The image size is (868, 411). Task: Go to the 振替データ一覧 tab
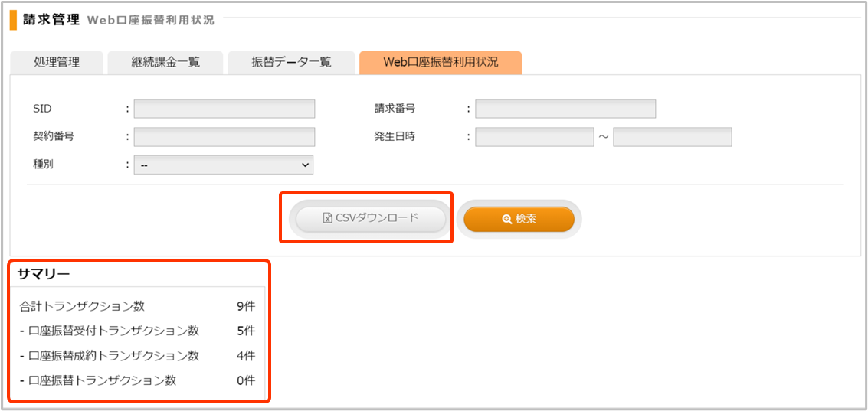[291, 63]
